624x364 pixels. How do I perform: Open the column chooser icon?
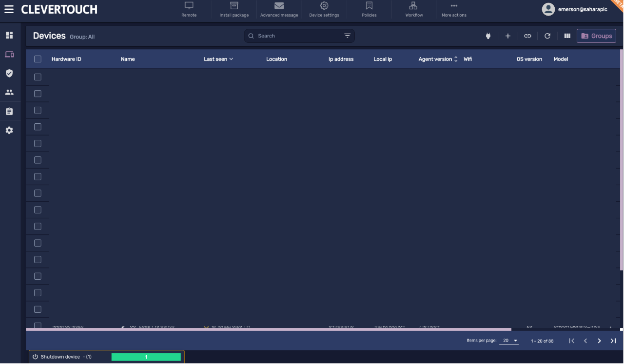pos(567,36)
